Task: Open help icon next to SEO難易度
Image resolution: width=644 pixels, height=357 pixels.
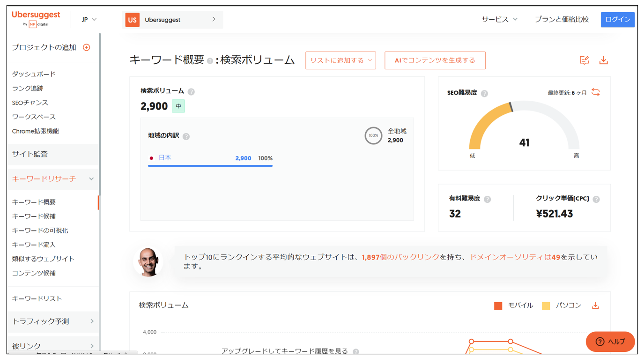Action: pyautogui.click(x=484, y=93)
